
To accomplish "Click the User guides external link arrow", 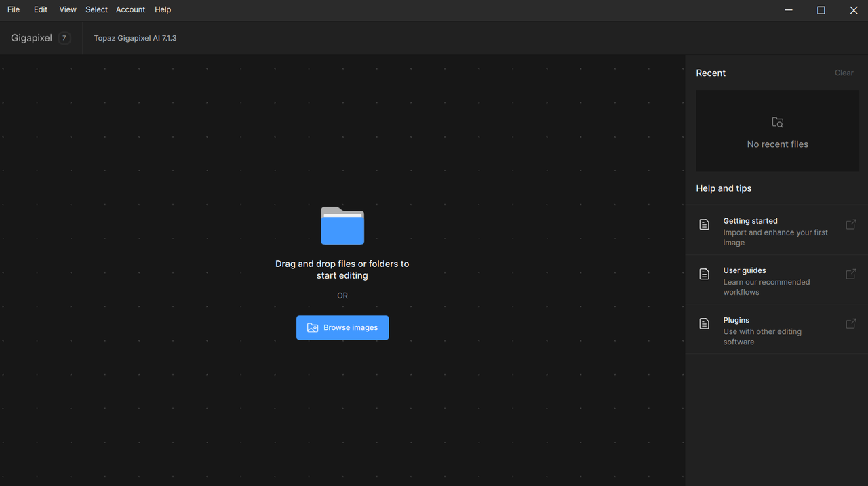I will pos(851,274).
